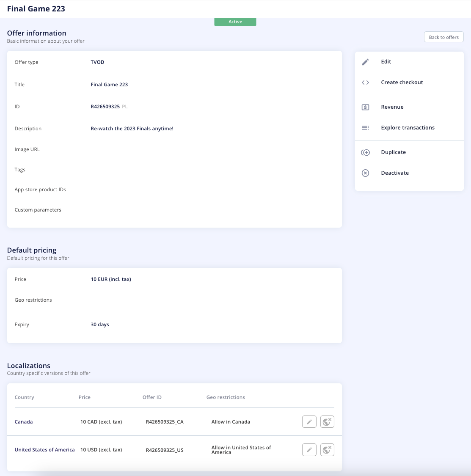Edit the United States localization pencil button

[x=309, y=450]
